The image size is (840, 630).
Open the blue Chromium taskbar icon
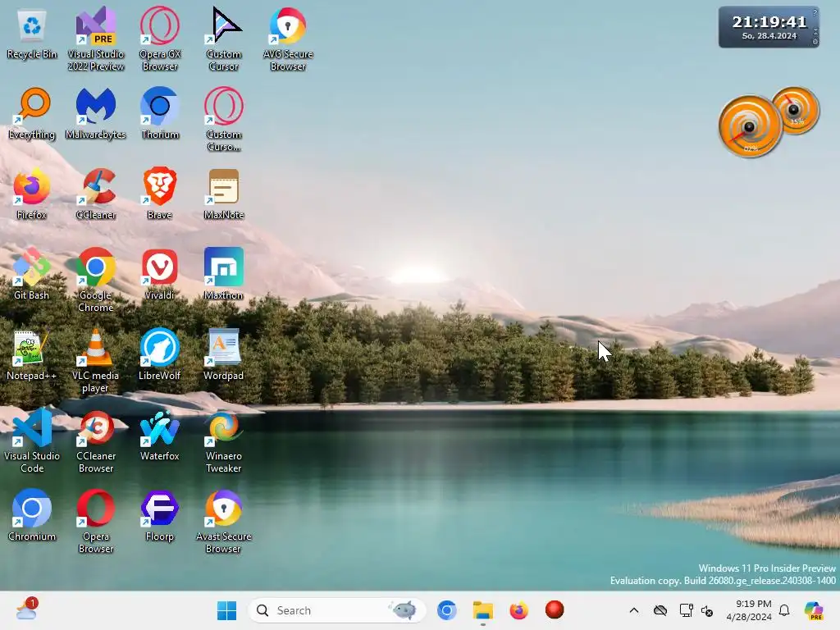pos(447,610)
